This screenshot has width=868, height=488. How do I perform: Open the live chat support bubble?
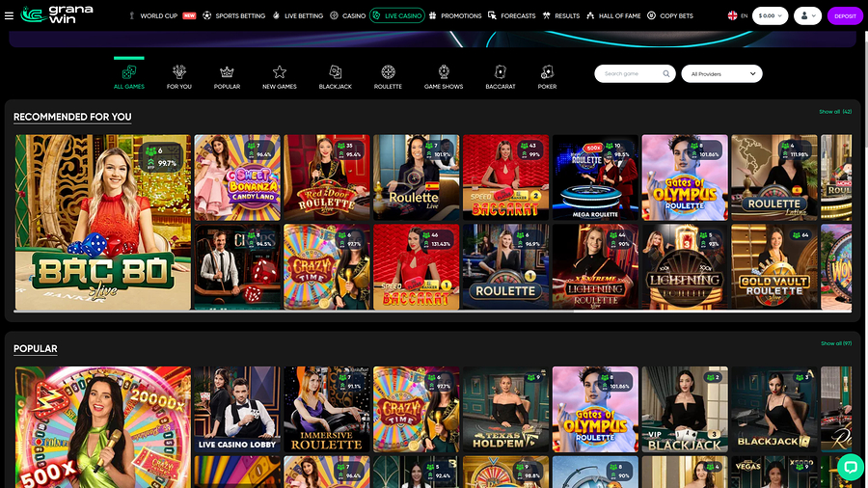point(851,468)
